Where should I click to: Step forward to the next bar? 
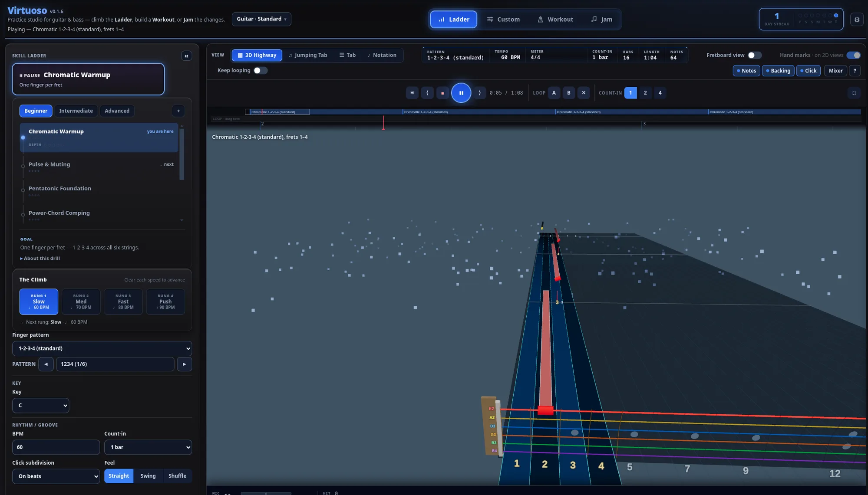pyautogui.click(x=479, y=93)
